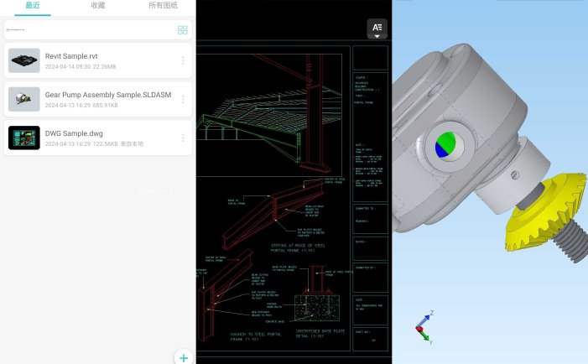Click the Gear Pump Assembly thumbnail
This screenshot has height=364, width=588.
pos(24,100)
